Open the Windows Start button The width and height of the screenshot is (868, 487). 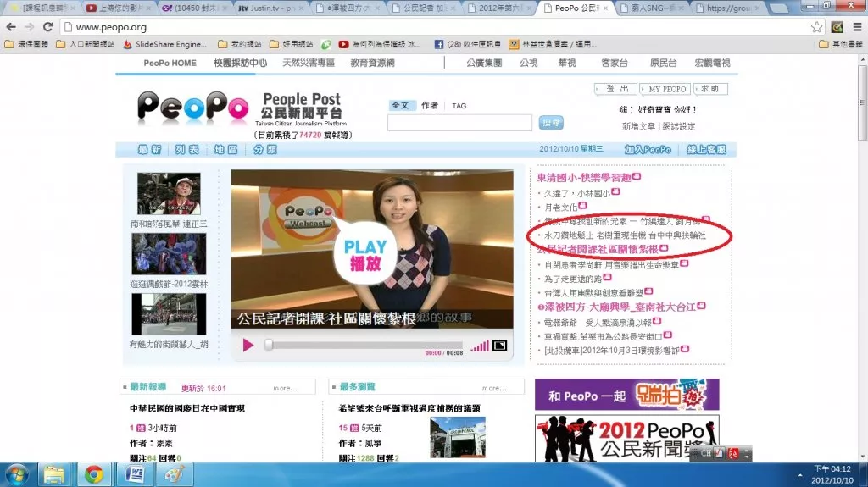click(x=15, y=475)
